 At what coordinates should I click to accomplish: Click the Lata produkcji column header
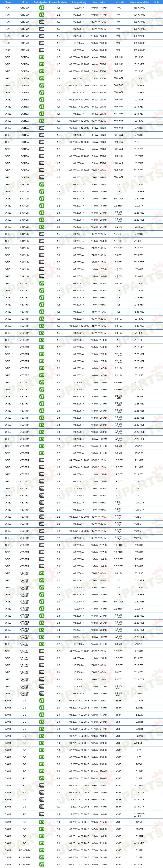point(79,2)
